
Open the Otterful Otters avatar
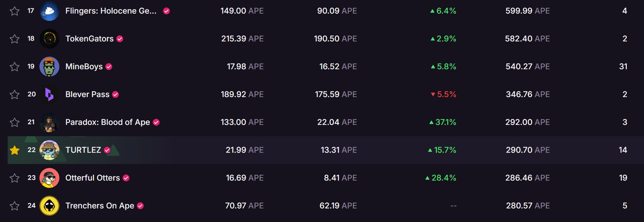tap(49, 178)
